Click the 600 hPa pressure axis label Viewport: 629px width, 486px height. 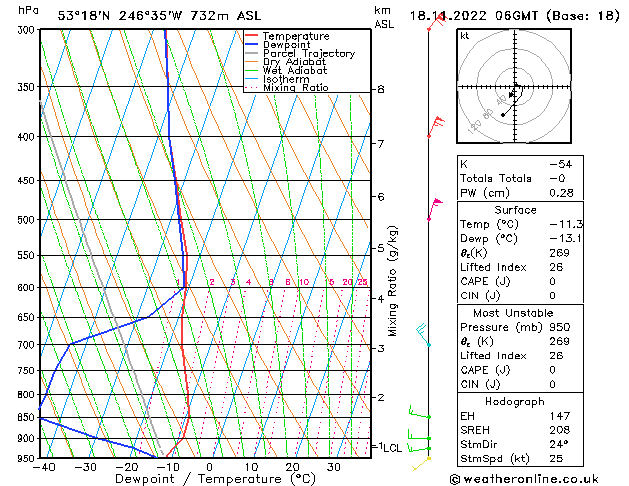coord(21,288)
